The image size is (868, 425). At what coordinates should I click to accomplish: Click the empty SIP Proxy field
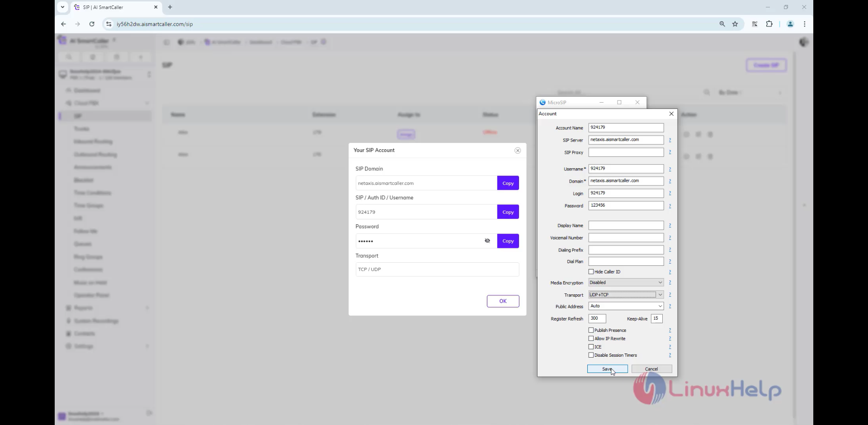[626, 152]
